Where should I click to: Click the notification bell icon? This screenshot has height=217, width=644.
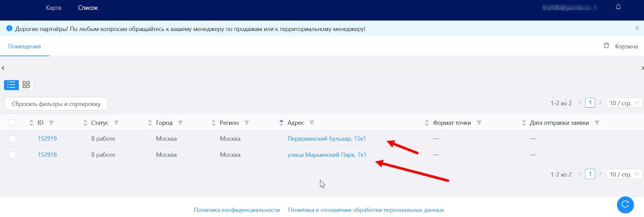[618, 7]
